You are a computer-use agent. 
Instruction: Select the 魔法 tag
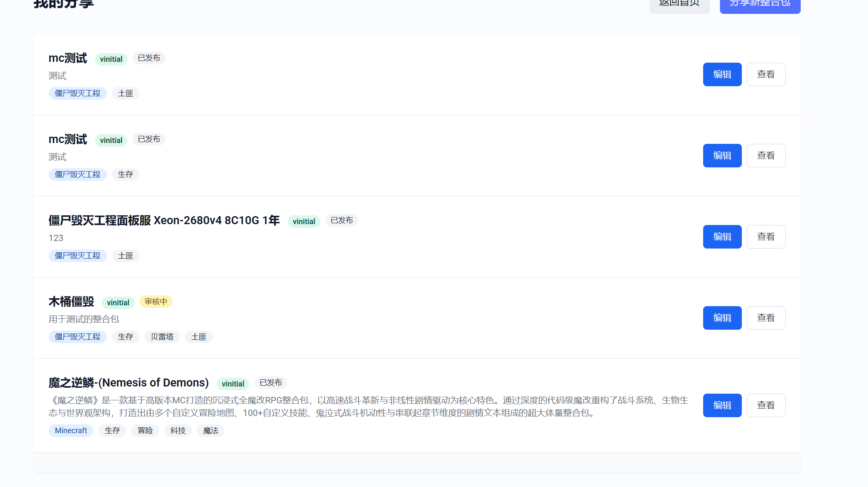[211, 431]
